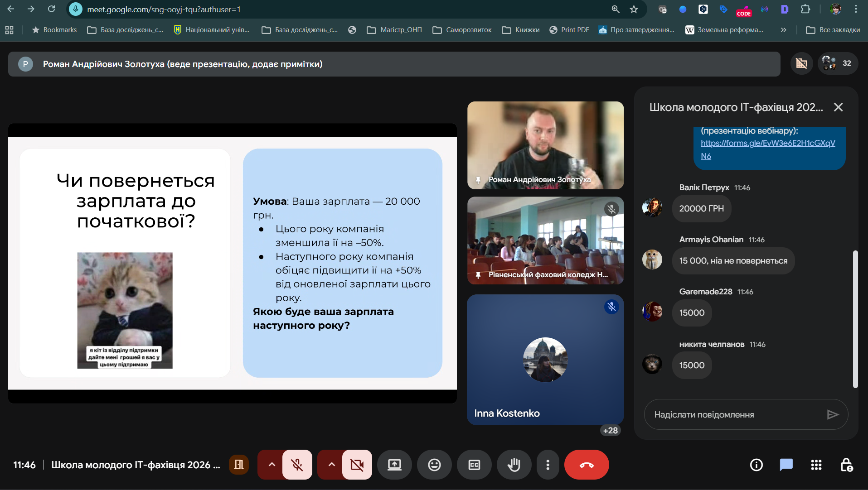The height and width of the screenshot is (490, 868).
Task: Start screen sharing with Present now icon
Action: (394, 465)
